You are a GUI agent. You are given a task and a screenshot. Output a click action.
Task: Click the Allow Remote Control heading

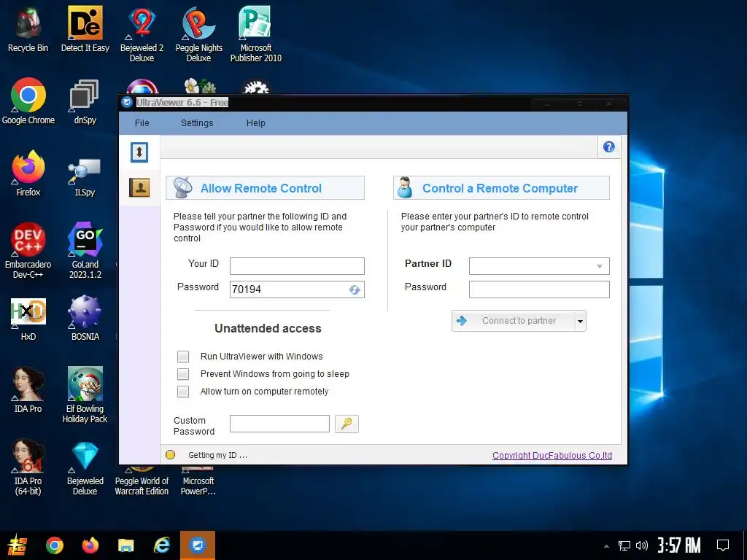pos(261,188)
